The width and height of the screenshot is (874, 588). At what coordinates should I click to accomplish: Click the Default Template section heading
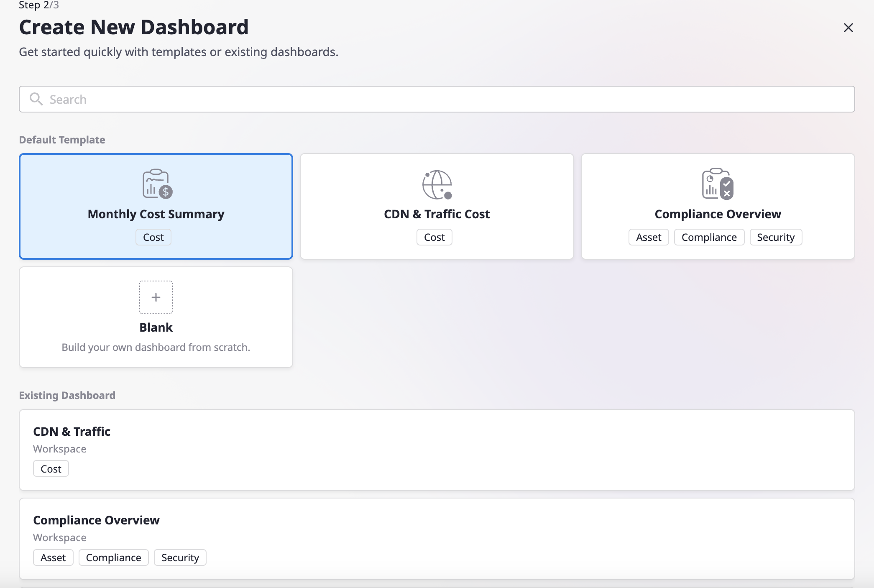(62, 140)
